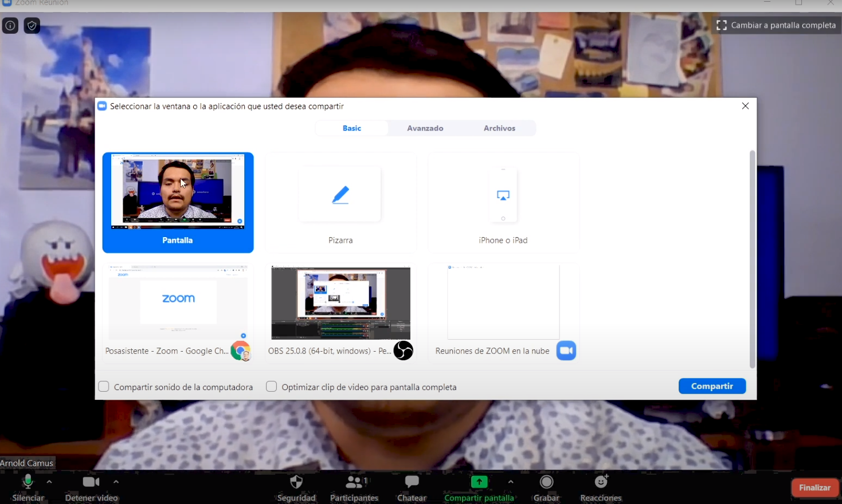Expand audio options arrow beside Silenciar
Viewport: 842px width, 504px height.
click(49, 482)
